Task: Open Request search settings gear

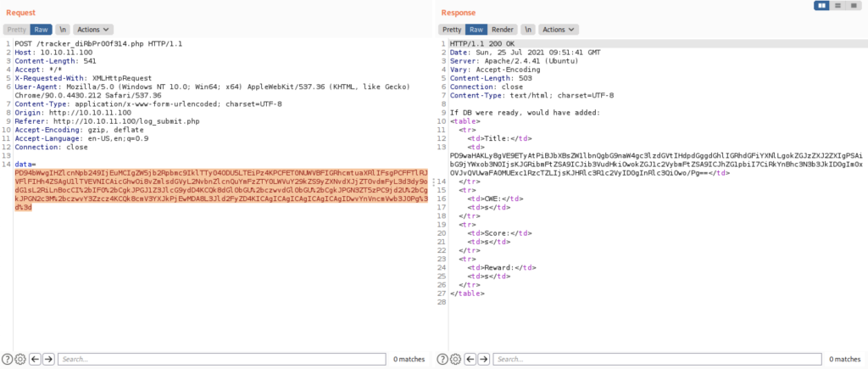Action: 20,359
